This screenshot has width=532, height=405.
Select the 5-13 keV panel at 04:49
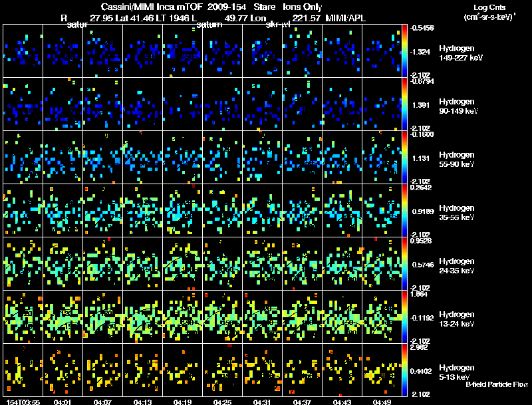[382, 370]
